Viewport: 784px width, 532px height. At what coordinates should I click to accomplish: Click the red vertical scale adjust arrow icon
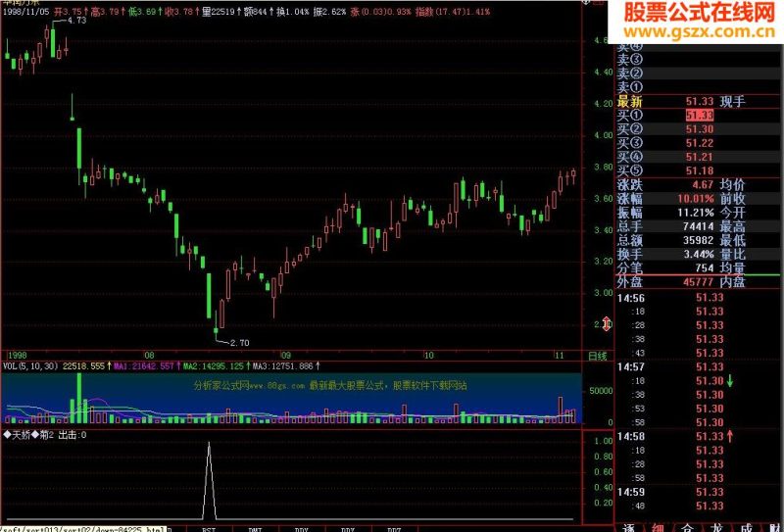pos(607,324)
